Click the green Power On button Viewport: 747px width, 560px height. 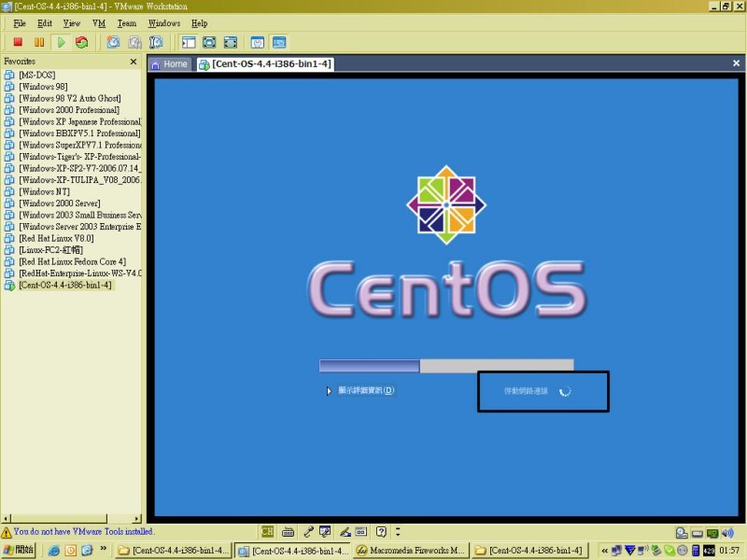(61, 42)
